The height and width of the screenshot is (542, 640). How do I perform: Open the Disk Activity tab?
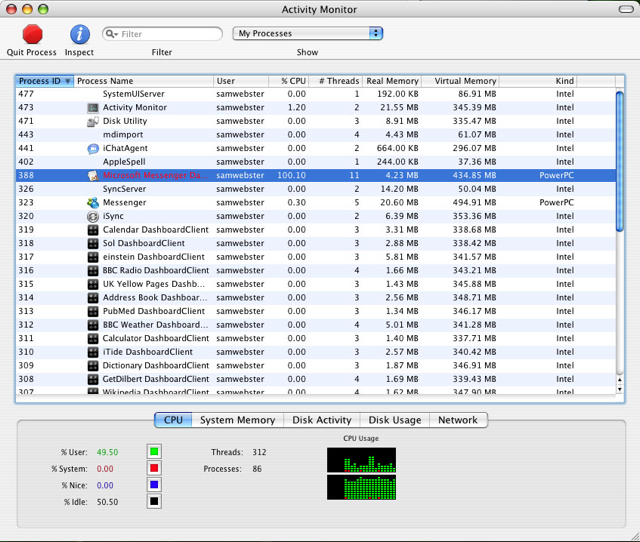(x=322, y=420)
